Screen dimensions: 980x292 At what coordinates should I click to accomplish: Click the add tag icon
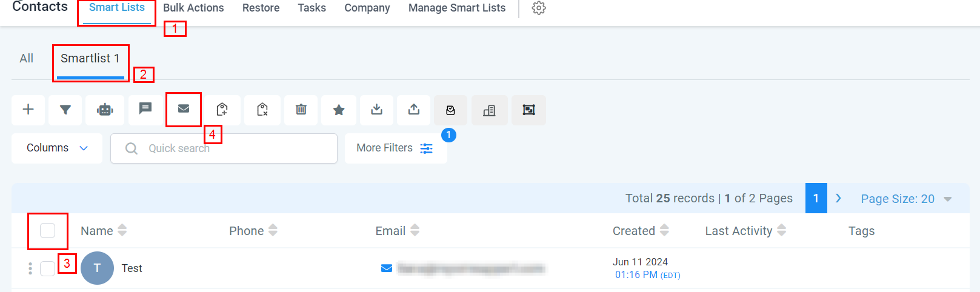pos(222,110)
